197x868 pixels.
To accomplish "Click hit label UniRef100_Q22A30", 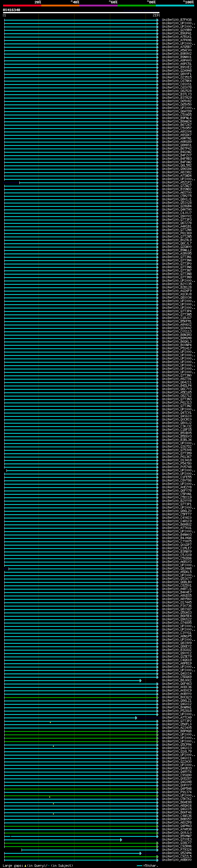I will (177, 761).
